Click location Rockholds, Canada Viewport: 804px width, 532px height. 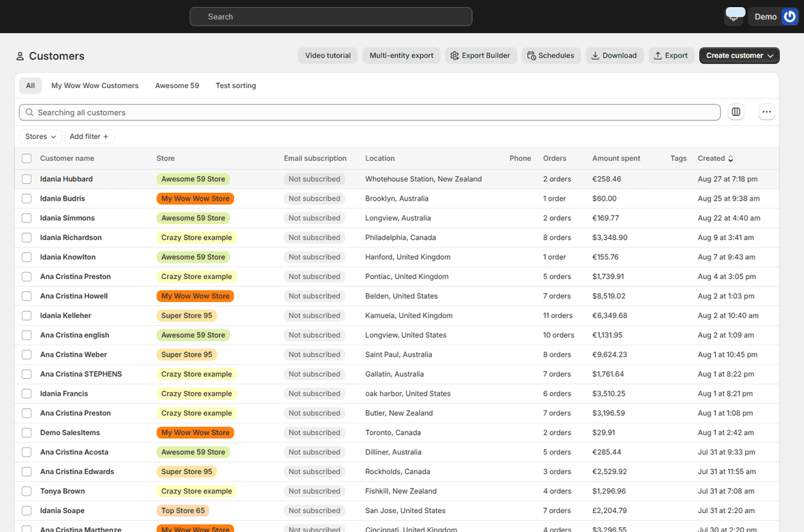tap(397, 471)
